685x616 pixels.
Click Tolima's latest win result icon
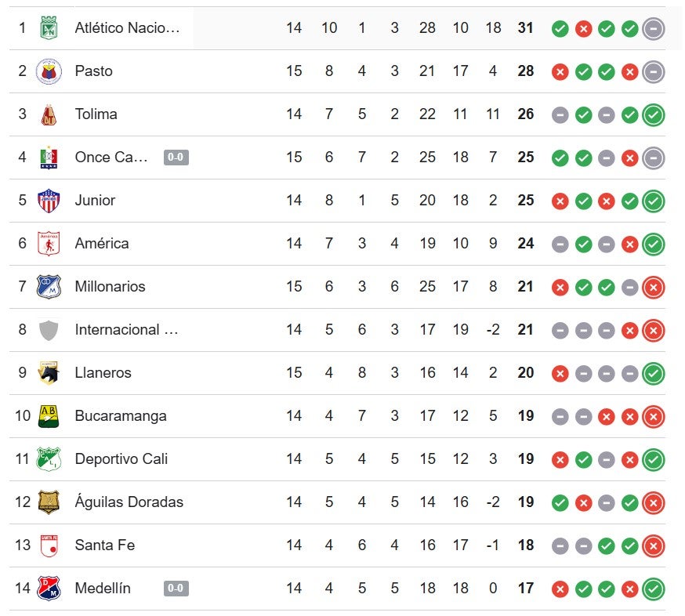coord(654,115)
